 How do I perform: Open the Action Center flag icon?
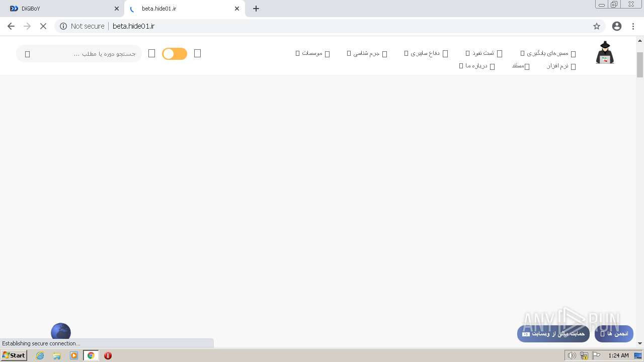[596, 355]
